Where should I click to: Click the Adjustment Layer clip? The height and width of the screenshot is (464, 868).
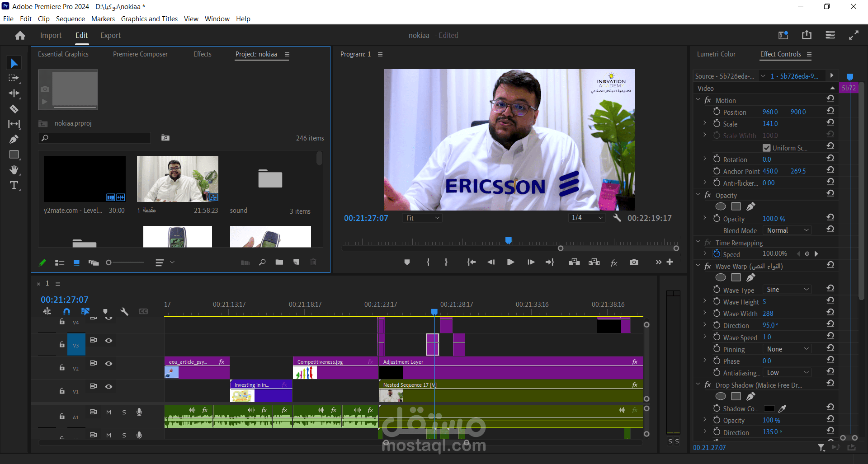(511, 368)
